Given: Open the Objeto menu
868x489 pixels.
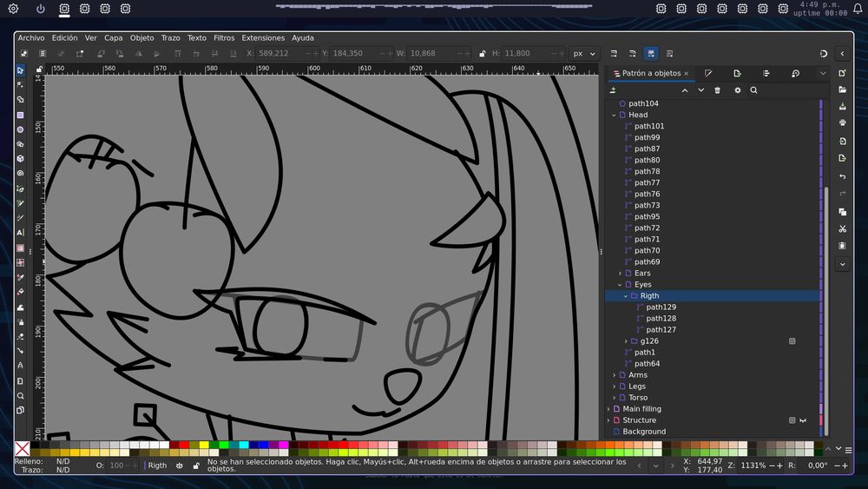Looking at the screenshot, I should [x=141, y=37].
